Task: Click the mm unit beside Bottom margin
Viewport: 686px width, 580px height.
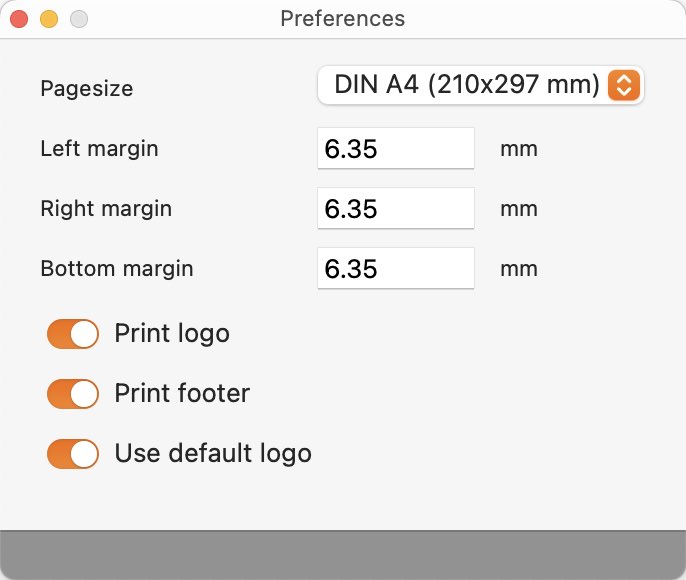Action: pos(519,269)
